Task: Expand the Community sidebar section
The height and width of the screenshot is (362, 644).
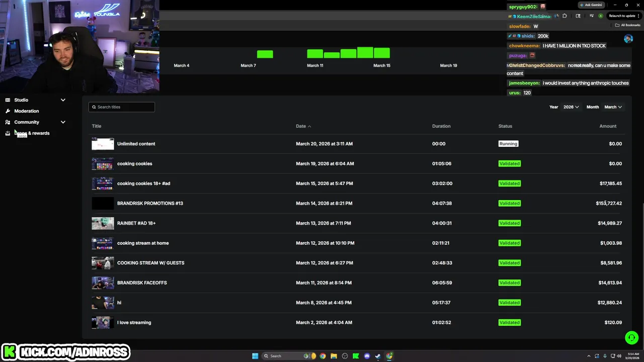Action: [x=63, y=122]
